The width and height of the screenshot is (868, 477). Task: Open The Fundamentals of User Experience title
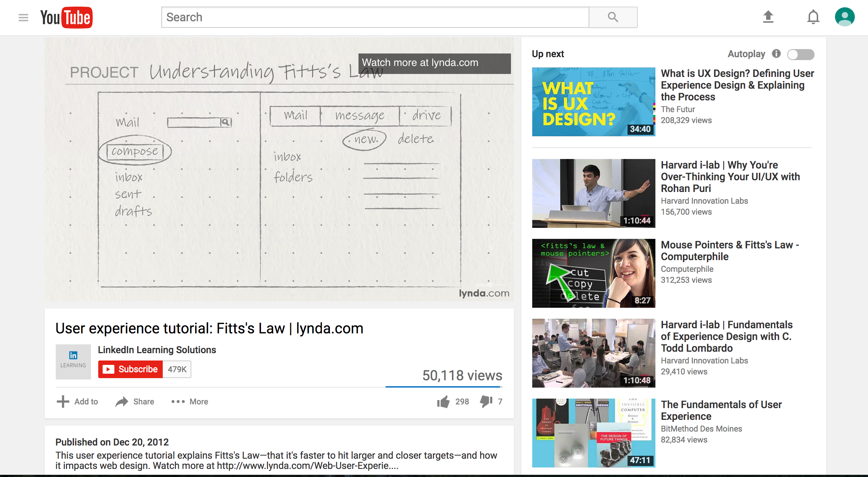click(721, 410)
